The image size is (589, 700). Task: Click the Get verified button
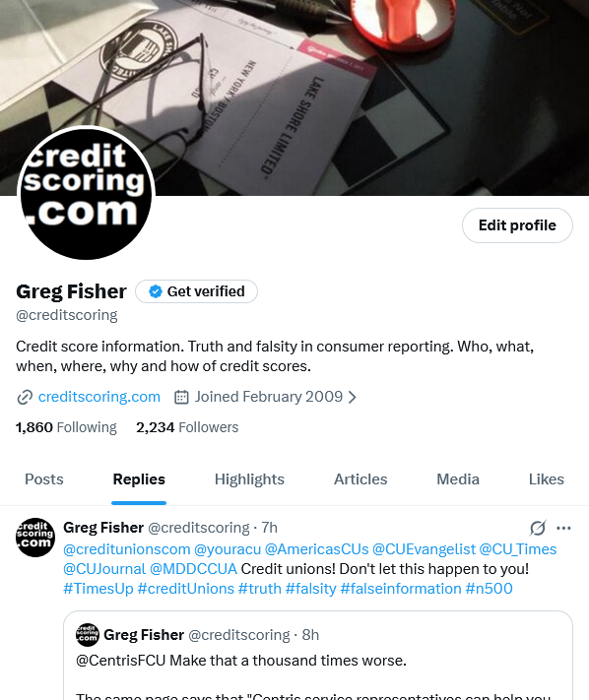tap(196, 291)
